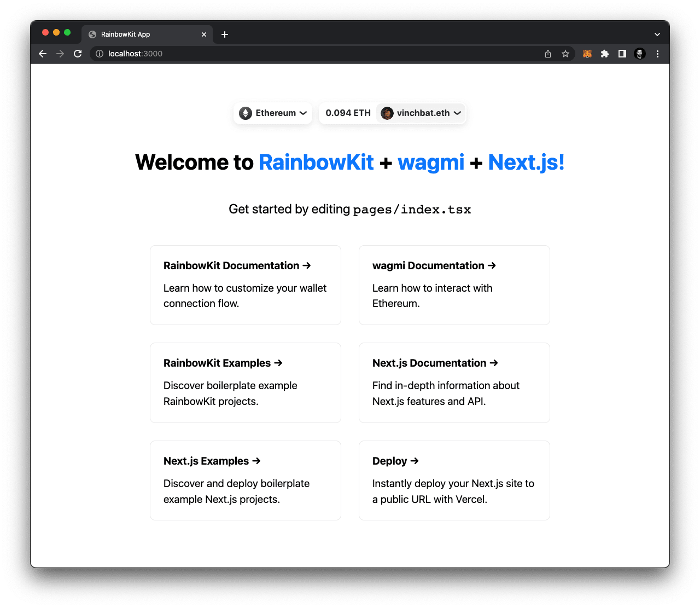Open the Deploy card
700x608 pixels.
(454, 480)
